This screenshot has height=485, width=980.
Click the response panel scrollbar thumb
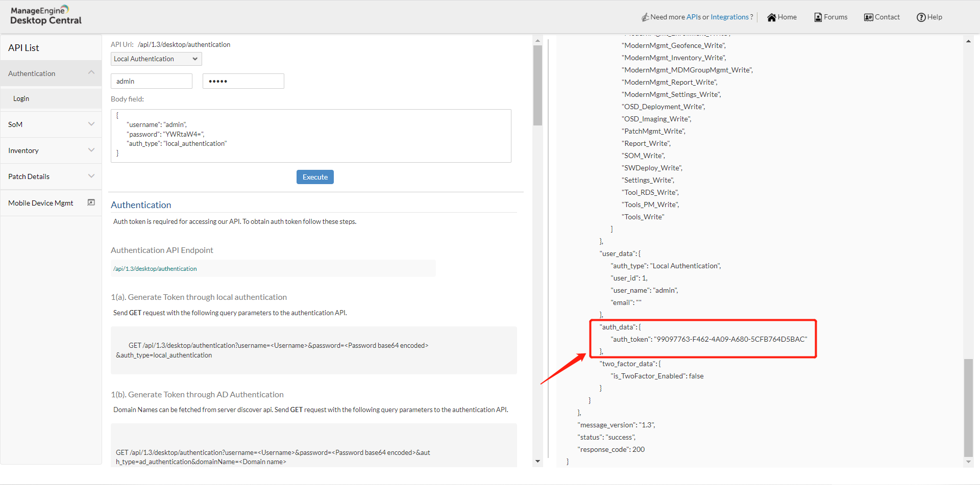(968, 408)
